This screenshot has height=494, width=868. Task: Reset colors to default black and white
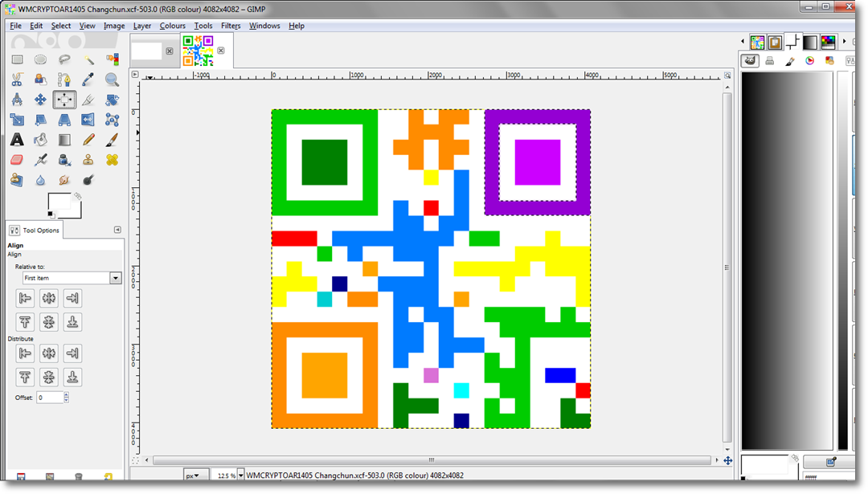51,214
